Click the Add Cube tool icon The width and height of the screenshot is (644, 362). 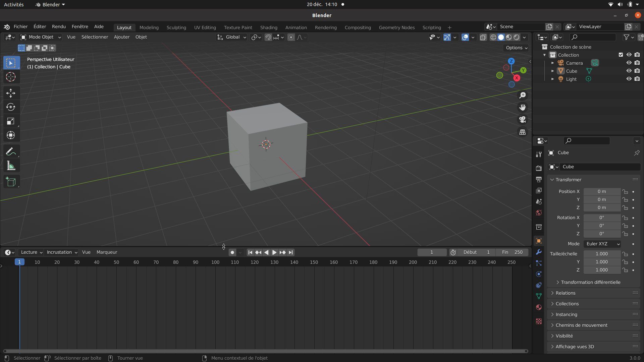tap(11, 182)
